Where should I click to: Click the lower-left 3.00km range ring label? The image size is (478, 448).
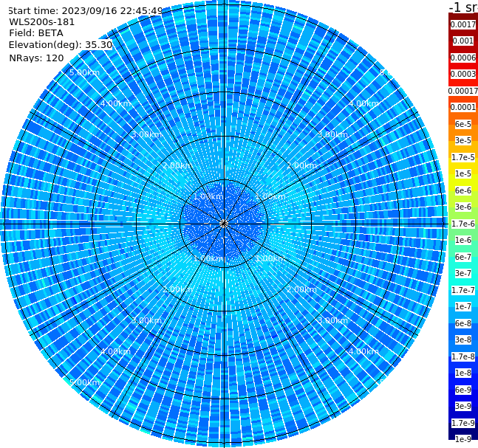tap(146, 320)
